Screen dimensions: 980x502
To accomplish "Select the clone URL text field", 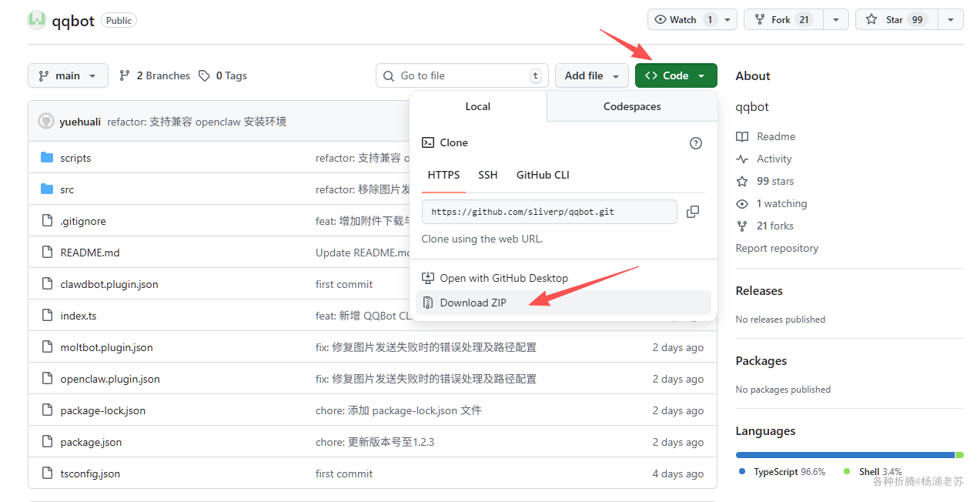I will 550,212.
